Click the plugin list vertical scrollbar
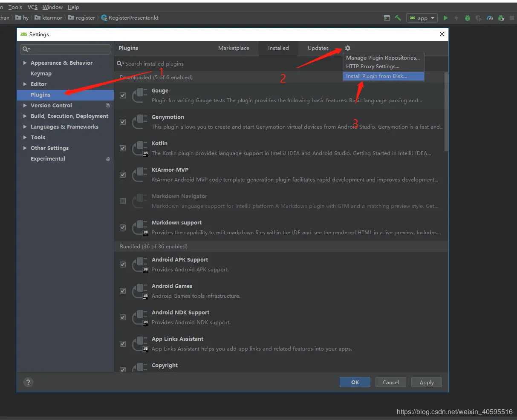 pyautogui.click(x=446, y=112)
